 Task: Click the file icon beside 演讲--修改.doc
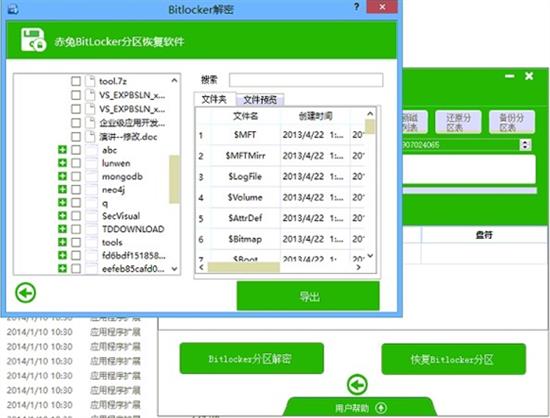click(x=90, y=136)
